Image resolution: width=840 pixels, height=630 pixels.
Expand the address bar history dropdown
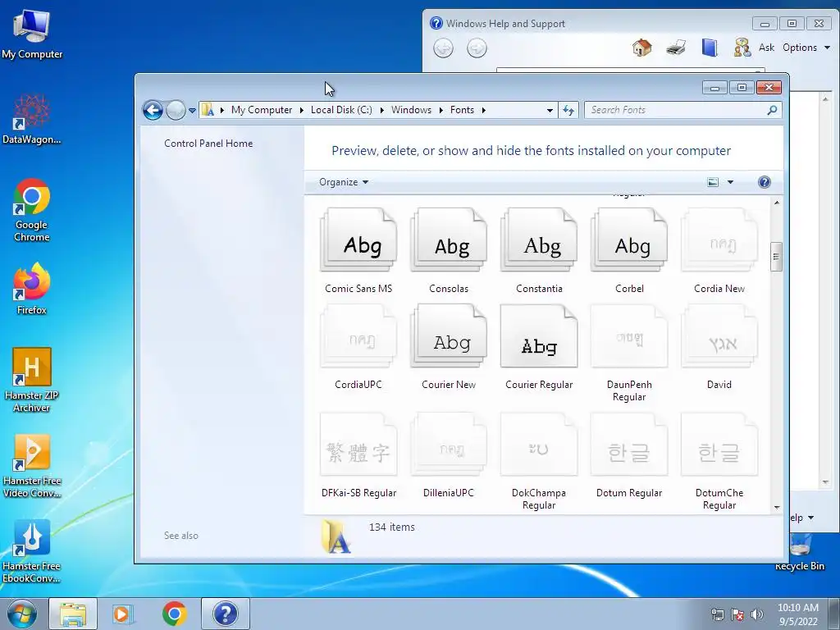[x=550, y=111]
